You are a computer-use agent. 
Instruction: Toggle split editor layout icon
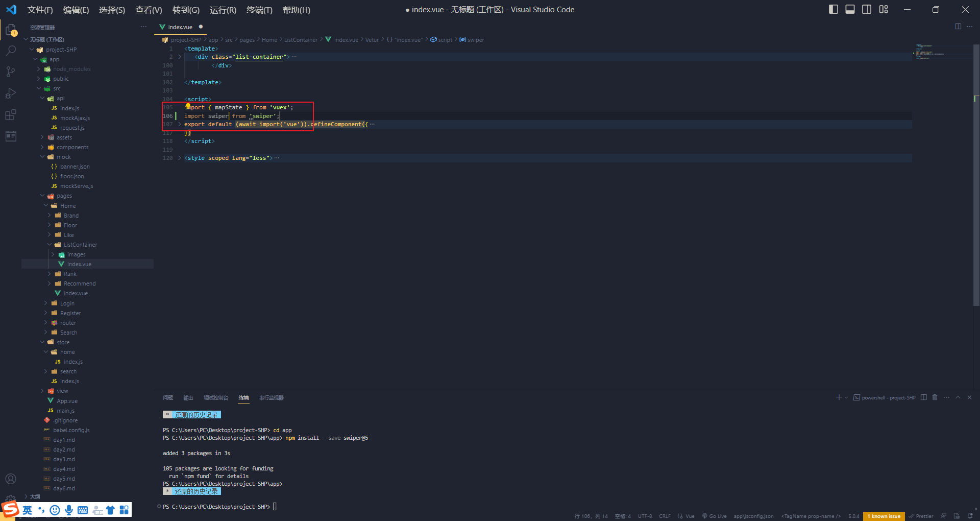pos(958,27)
